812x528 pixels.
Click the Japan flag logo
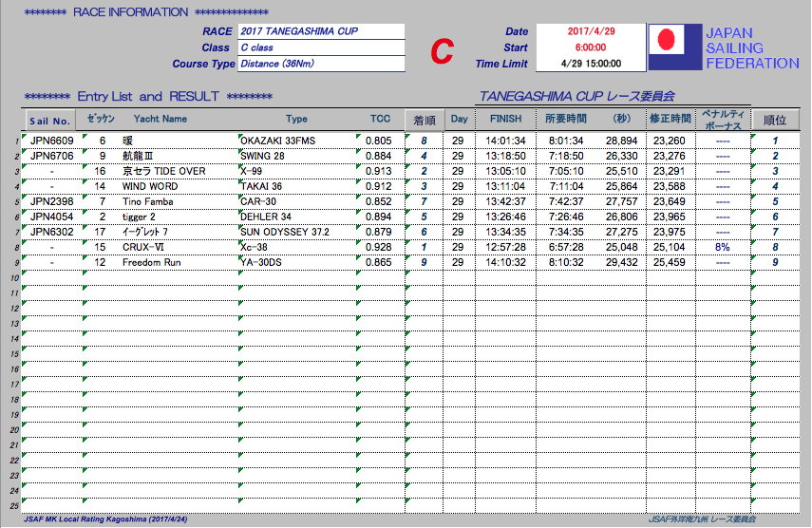click(676, 47)
